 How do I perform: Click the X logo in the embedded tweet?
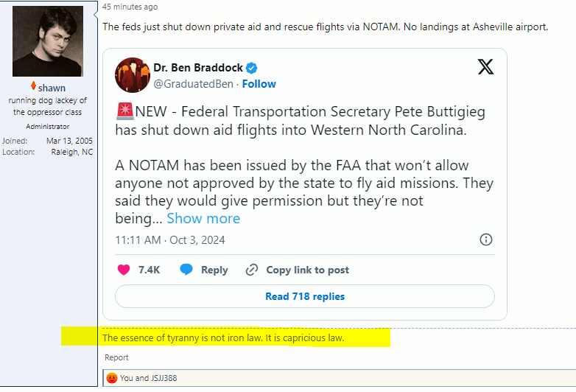(485, 67)
